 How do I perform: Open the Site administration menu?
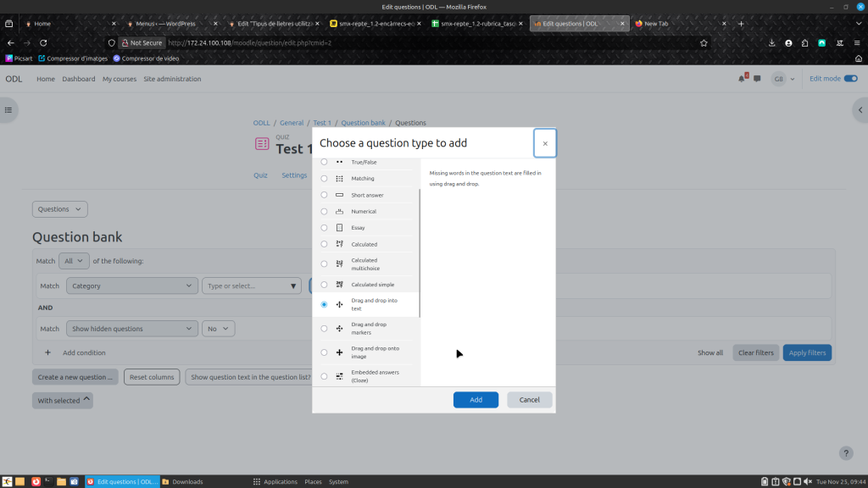pyautogui.click(x=172, y=79)
